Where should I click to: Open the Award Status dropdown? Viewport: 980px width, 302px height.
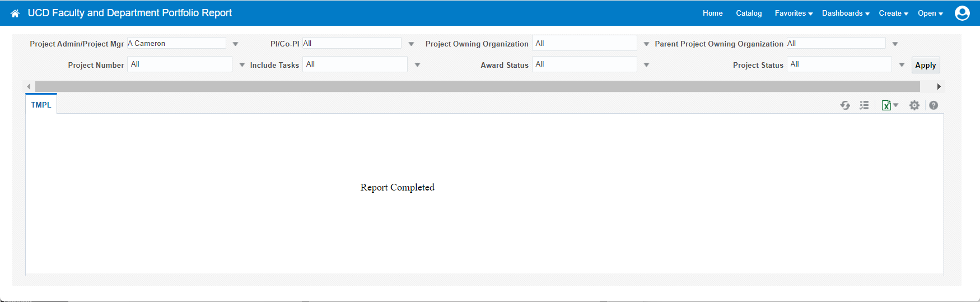(646, 65)
